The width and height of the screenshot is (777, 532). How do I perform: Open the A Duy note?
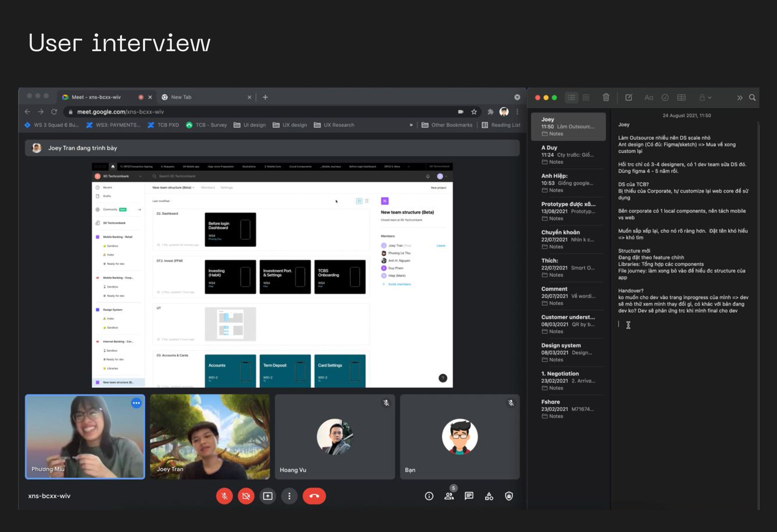[568, 155]
